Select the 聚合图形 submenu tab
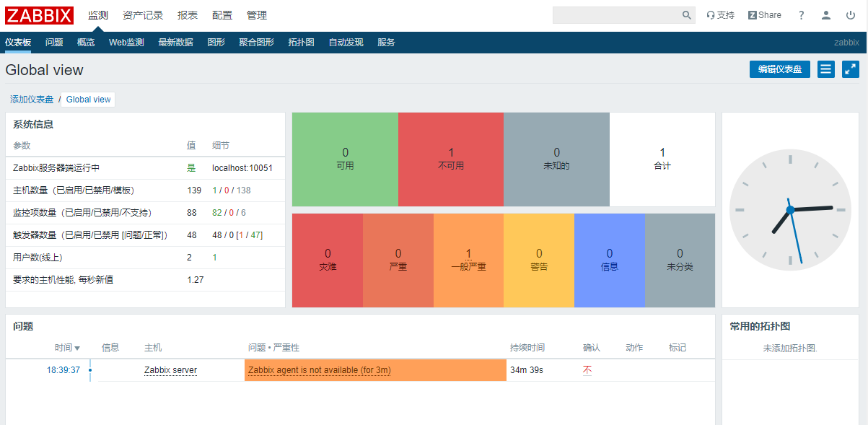Screen dimensions: 868x425 [256, 43]
